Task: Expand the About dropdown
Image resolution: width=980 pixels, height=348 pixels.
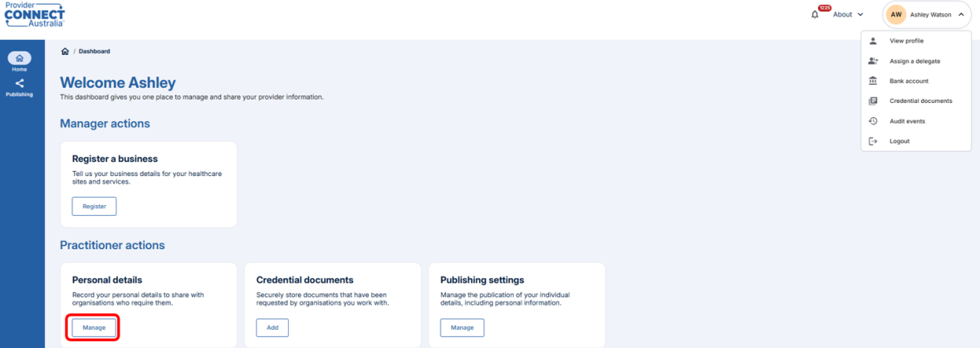Action: pos(848,14)
